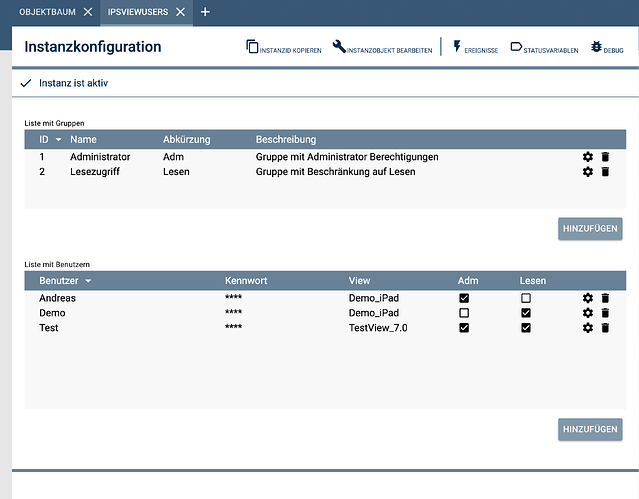This screenshot has height=499, width=639.
Task: Switch to the IPSViewUsers tab
Action: [138, 12]
